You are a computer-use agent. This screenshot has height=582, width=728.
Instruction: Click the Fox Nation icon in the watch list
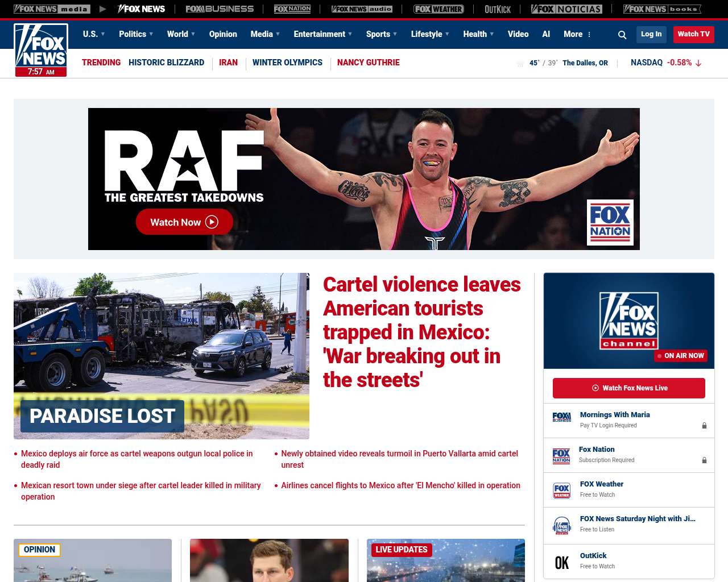(561, 456)
